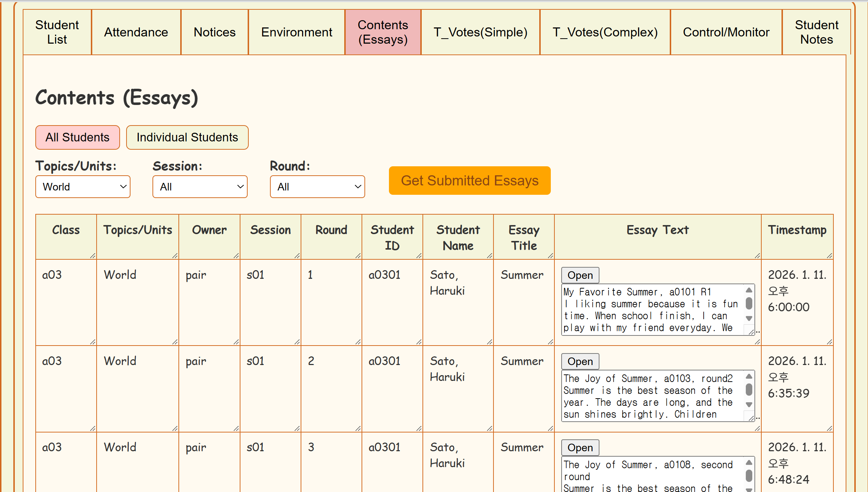The width and height of the screenshot is (868, 492).
Task: Click scrollbar thumb in second essay textarea
Action: 749,390
